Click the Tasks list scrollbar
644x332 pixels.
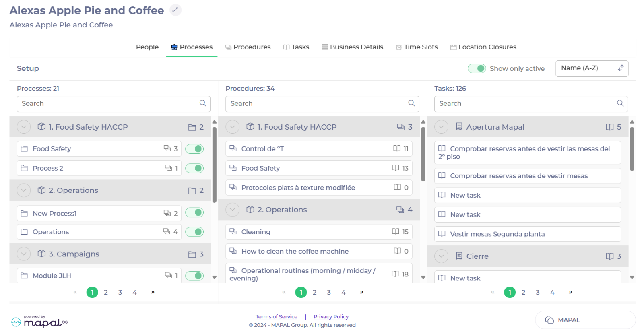point(632,148)
